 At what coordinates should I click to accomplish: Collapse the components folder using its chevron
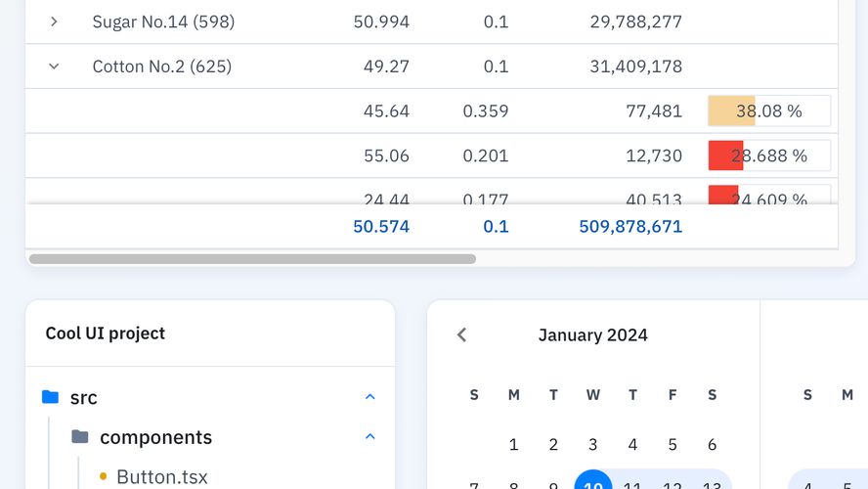369,437
